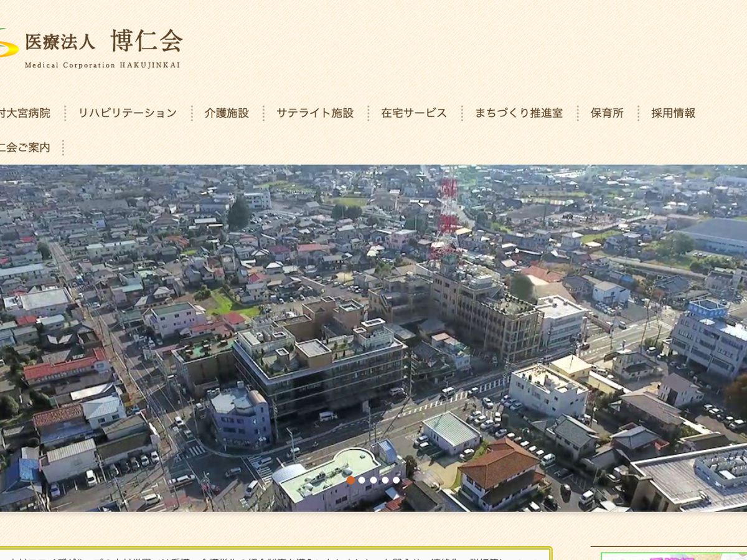
Task: Click the green-bordered notice box at bottom
Action: pos(274,554)
